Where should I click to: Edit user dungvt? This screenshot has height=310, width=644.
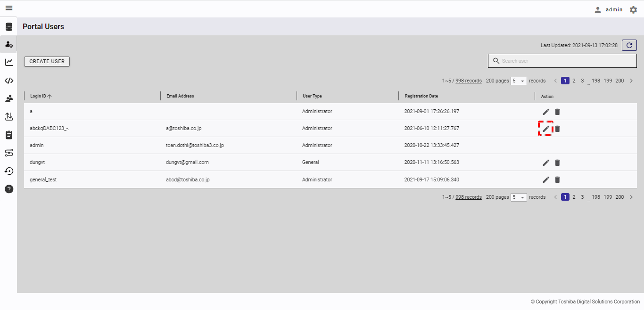coord(546,163)
